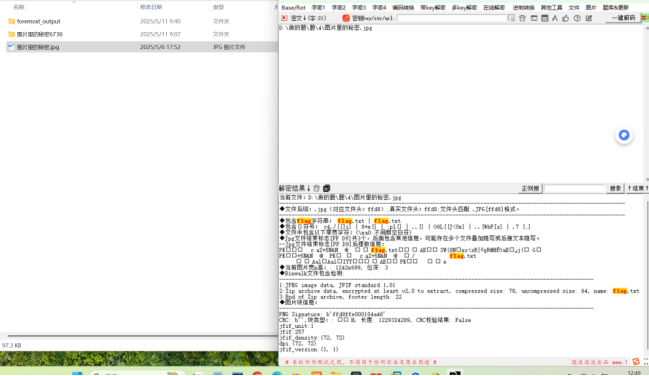Click the red icon beside 密文 label
The height and width of the screenshot is (376, 649).
click(284, 18)
